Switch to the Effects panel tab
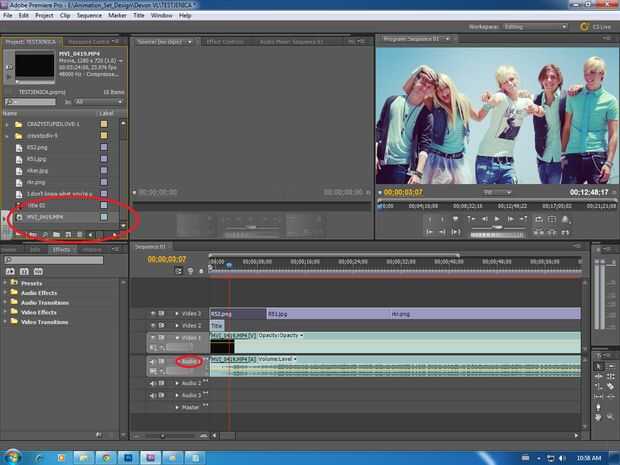 click(61, 250)
